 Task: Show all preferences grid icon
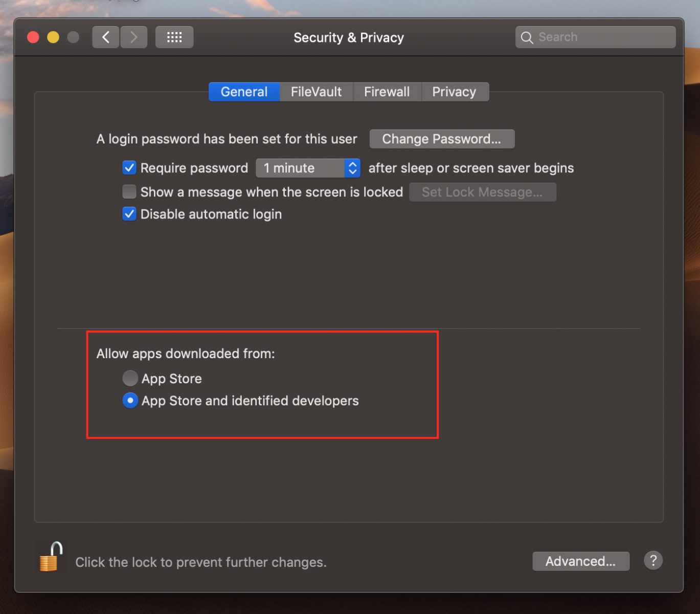click(174, 37)
